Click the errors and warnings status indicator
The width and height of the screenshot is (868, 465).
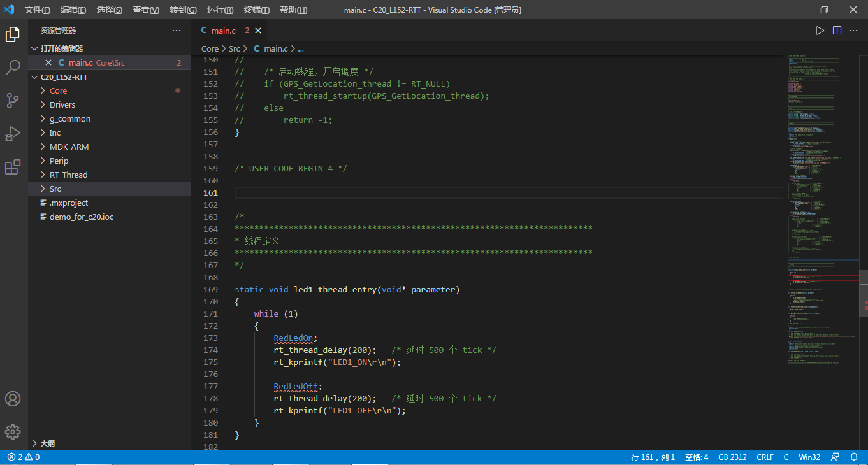(x=24, y=457)
